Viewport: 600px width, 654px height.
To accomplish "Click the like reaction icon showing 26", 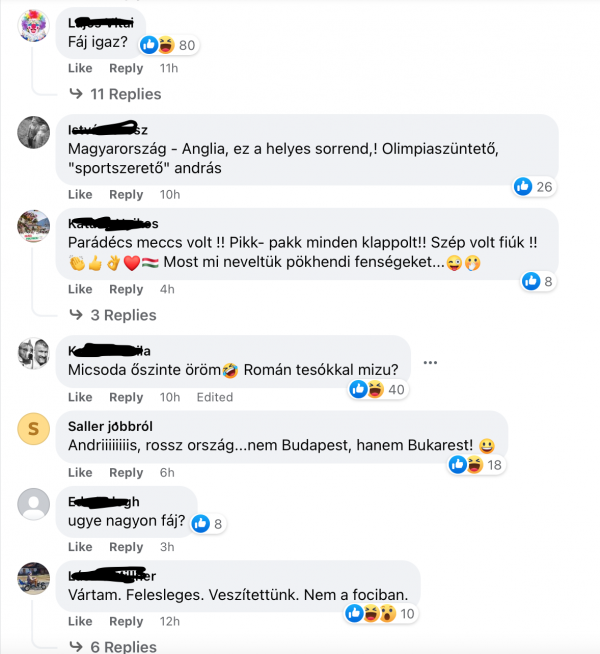I will [x=523, y=186].
